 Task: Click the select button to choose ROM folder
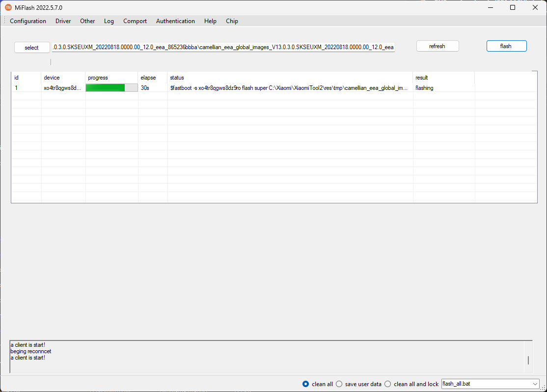click(32, 48)
